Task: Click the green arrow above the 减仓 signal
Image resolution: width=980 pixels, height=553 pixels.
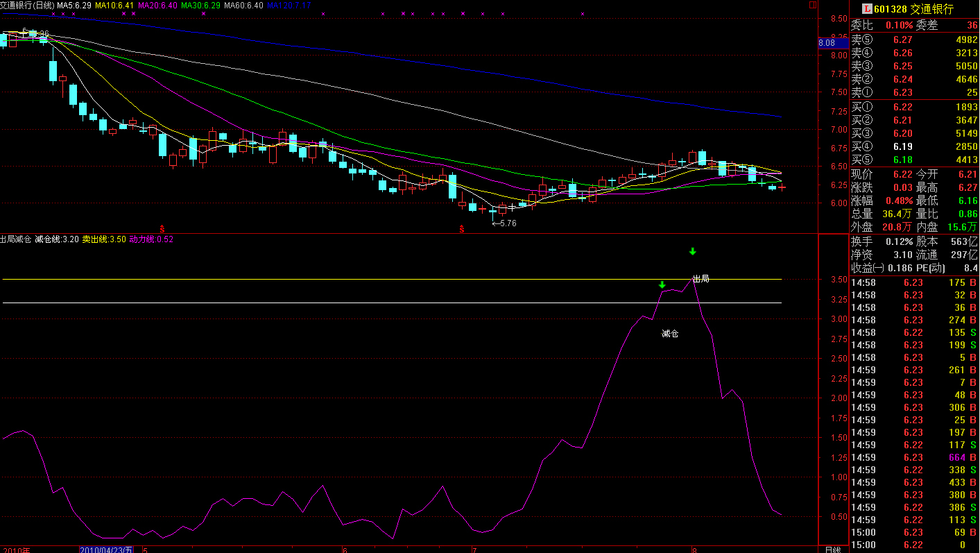Action: click(662, 284)
